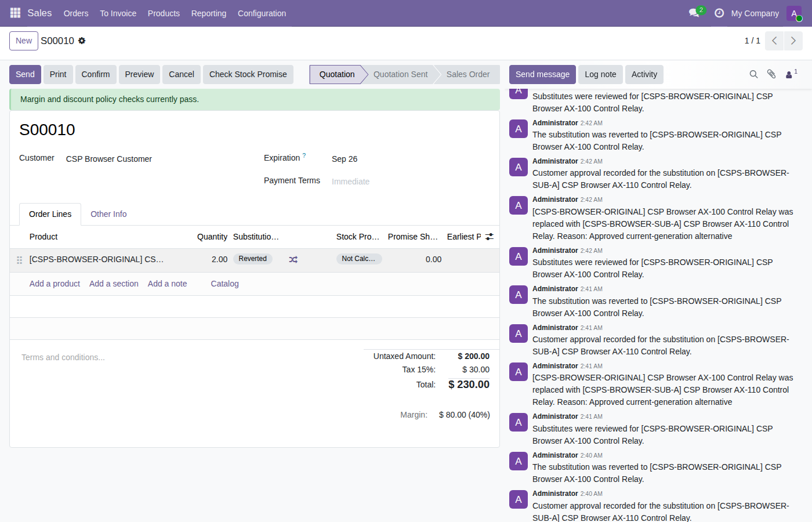
Task: Open the record actions gear icon
Action: click(x=82, y=41)
